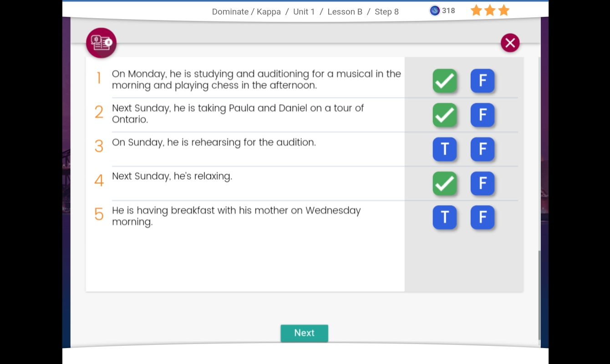Image resolution: width=610 pixels, height=364 pixels.
Task: Click the blue coin points icon
Action: coord(435,10)
